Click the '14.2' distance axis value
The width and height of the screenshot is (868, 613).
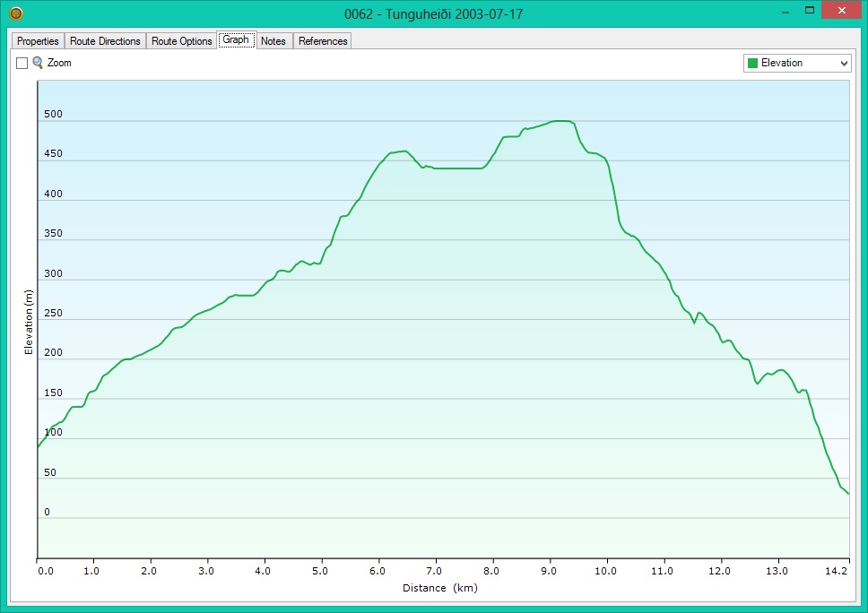(837, 571)
